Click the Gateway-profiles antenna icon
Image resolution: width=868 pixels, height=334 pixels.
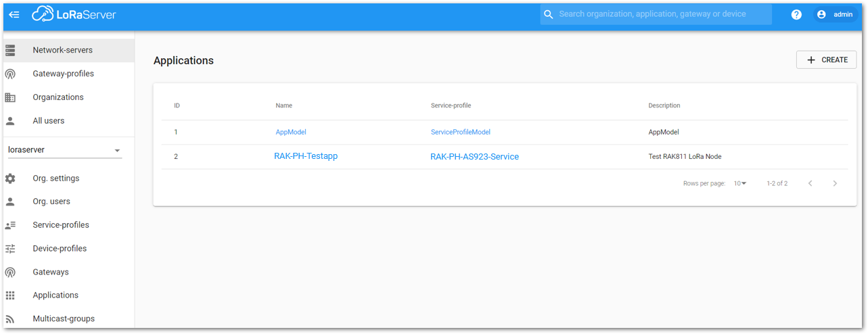coord(10,74)
